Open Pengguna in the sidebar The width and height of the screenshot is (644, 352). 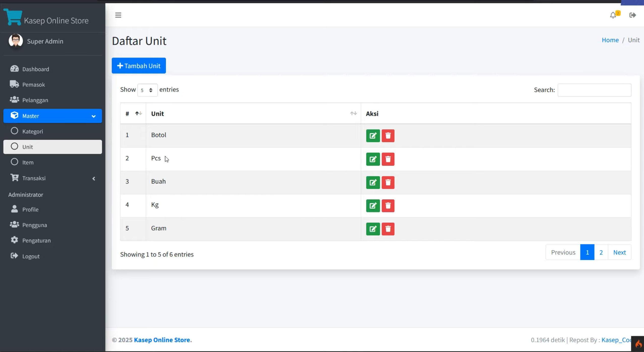52,225
